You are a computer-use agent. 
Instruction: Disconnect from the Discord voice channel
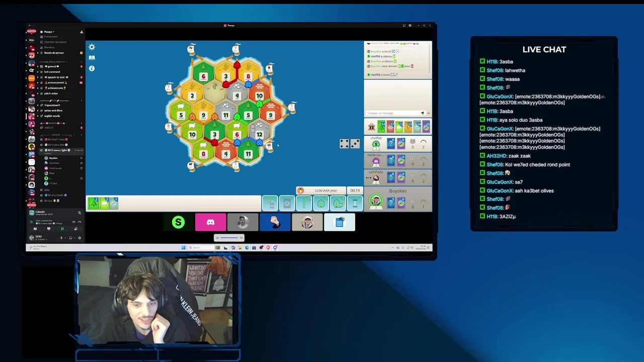(x=79, y=222)
